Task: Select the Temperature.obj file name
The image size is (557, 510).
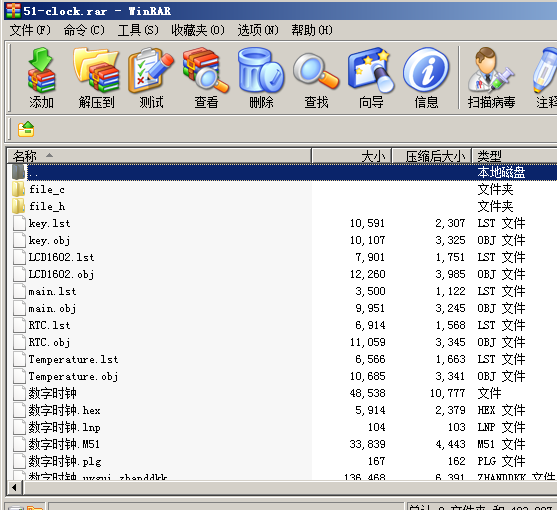Action: (x=73, y=376)
